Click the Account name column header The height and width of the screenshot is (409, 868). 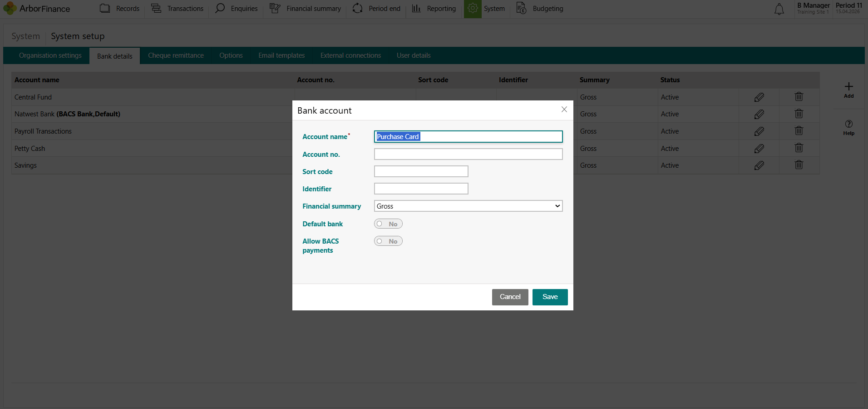[37, 80]
